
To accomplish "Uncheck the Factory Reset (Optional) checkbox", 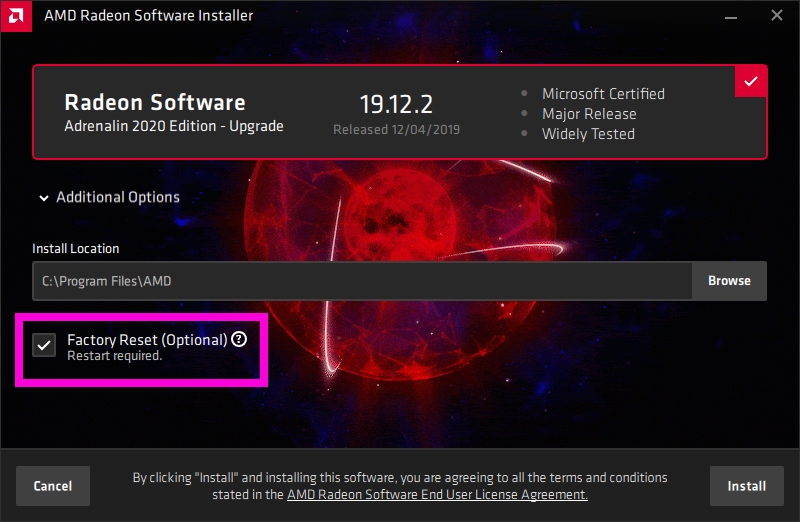I will pos(44,345).
